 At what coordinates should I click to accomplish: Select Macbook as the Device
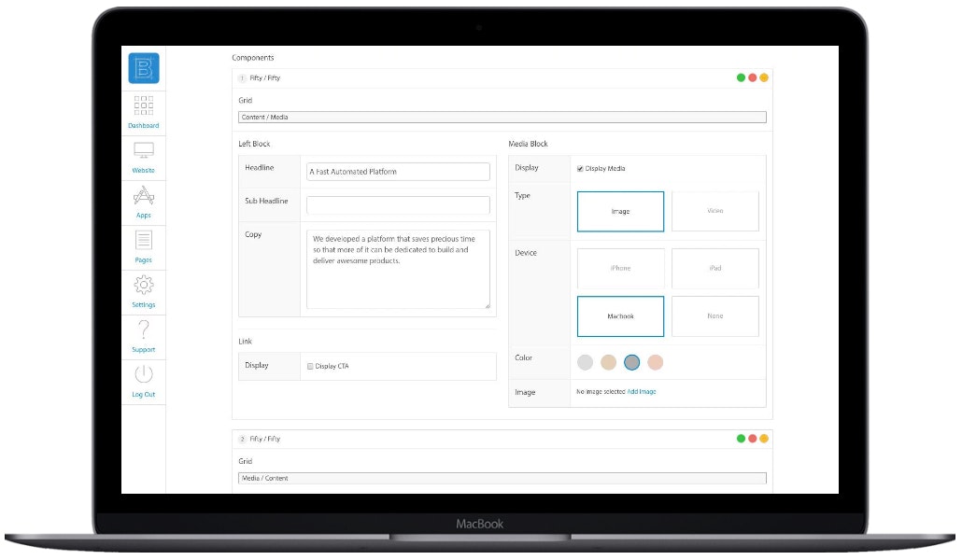(620, 316)
